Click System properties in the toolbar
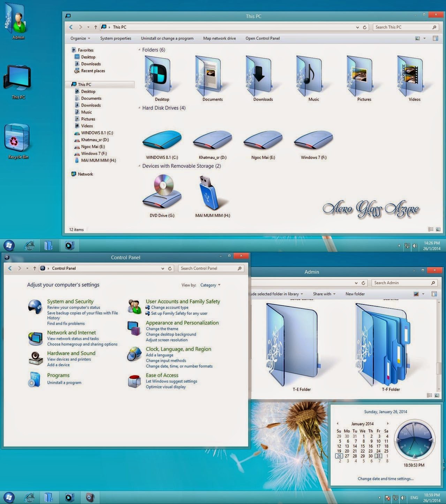Viewport: 446px width, 504px height. pos(115,38)
